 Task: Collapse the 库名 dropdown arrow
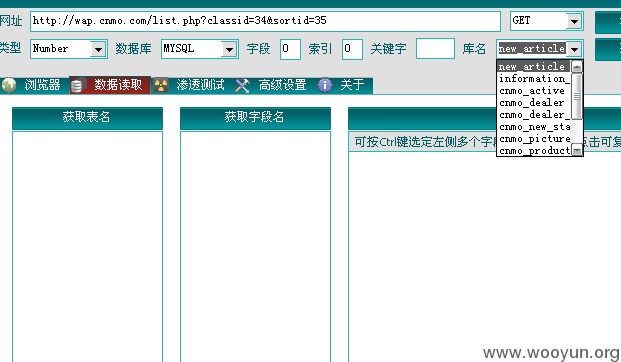point(574,50)
